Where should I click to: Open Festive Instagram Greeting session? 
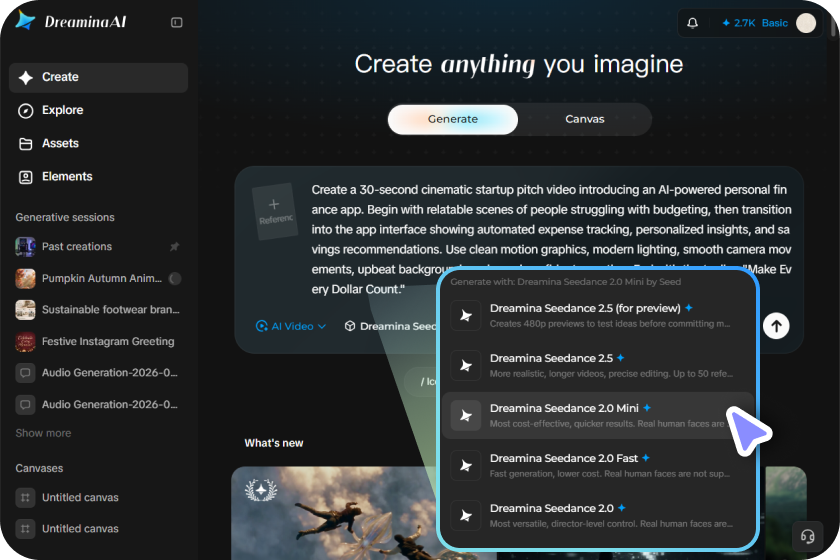tap(99, 341)
